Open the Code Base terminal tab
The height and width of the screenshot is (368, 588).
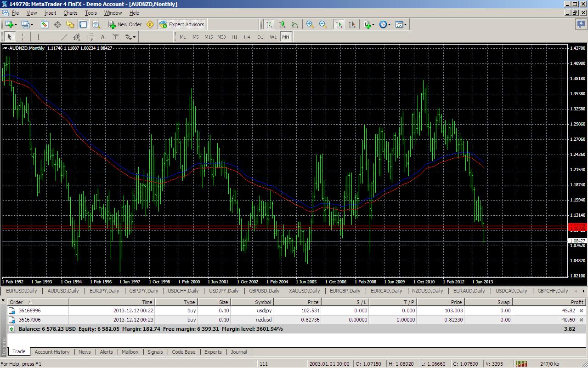(x=183, y=352)
